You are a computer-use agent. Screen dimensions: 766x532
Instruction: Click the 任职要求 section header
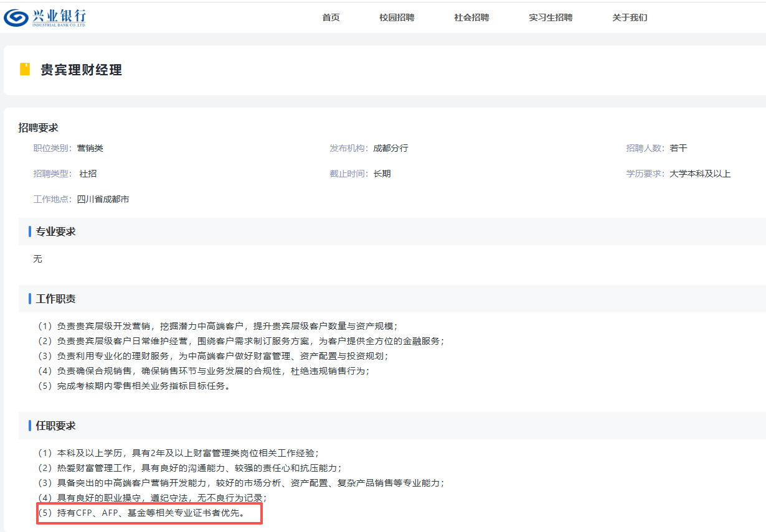pyautogui.click(x=56, y=426)
